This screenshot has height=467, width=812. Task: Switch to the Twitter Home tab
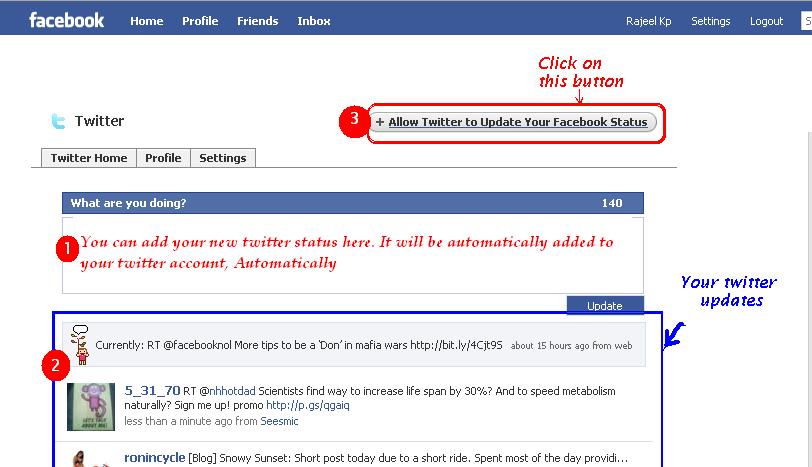click(x=89, y=158)
